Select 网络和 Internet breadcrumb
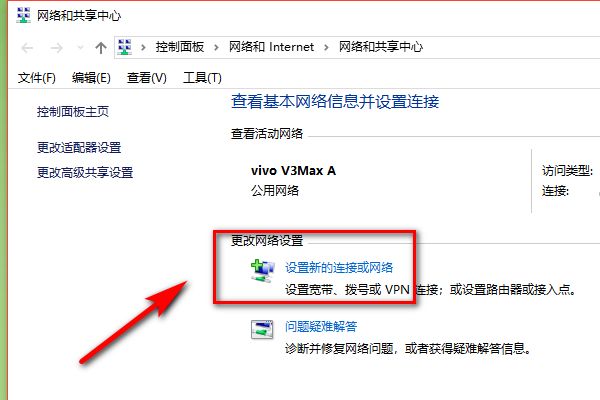This screenshot has height=400, width=600. [x=271, y=47]
